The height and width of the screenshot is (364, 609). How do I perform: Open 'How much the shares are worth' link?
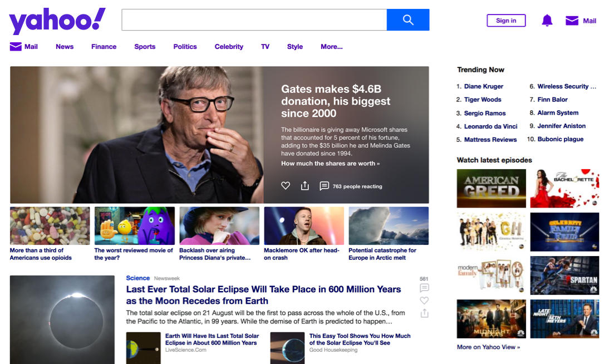[331, 164]
